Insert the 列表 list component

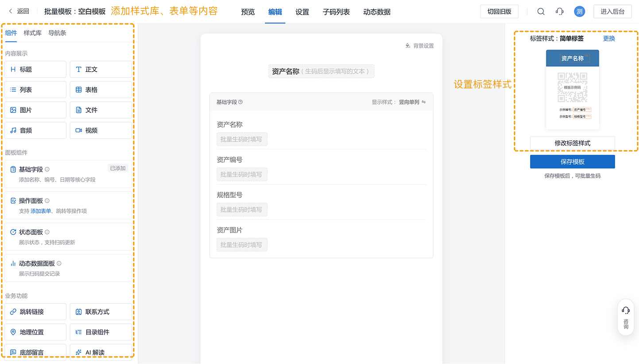point(36,90)
